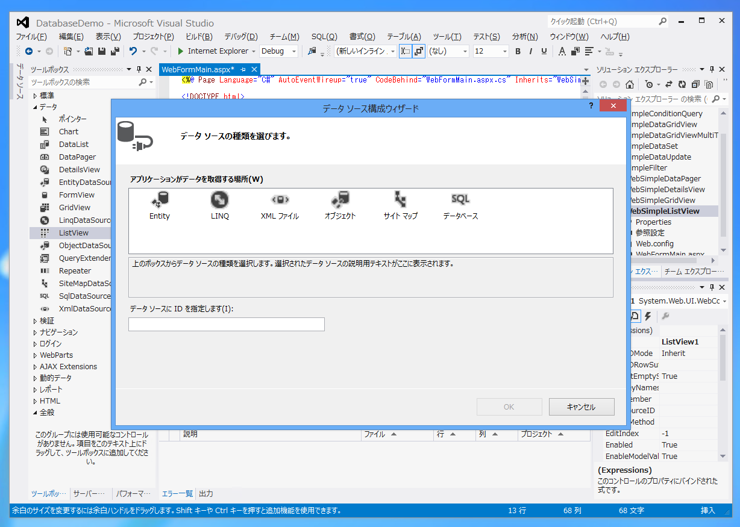Select Web.config in Solution Explorer

pyautogui.click(x=654, y=243)
